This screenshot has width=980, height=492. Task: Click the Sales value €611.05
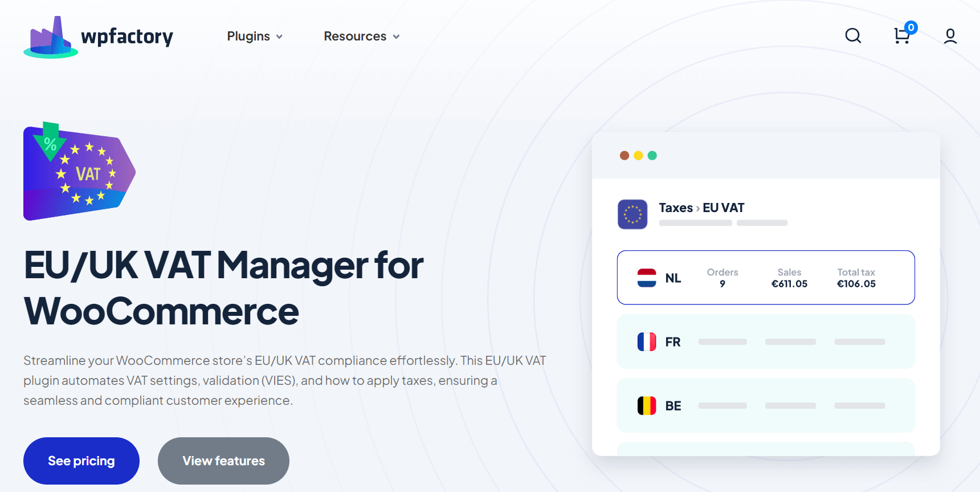pyautogui.click(x=789, y=284)
